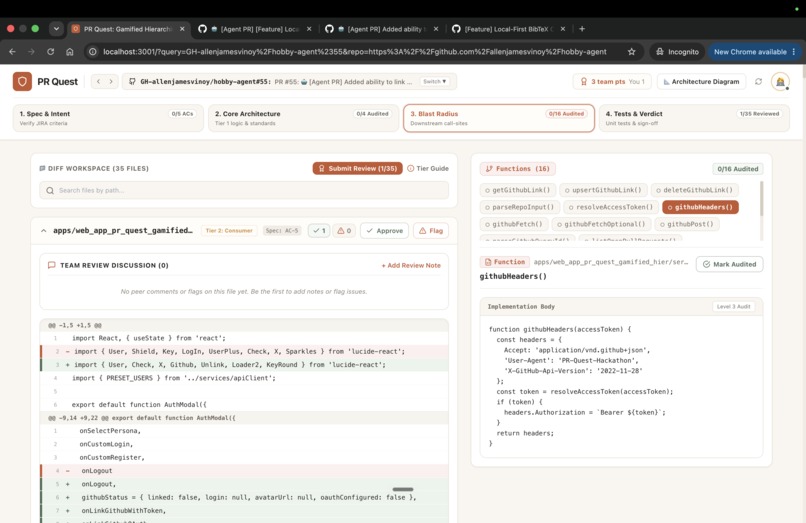The image size is (806, 523).
Task: Open the user avatar profile
Action: [780, 81]
